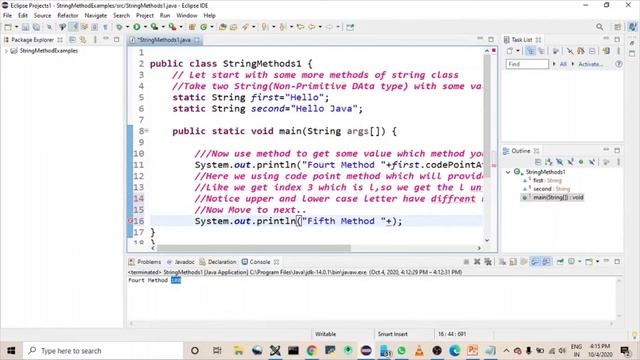
Task: Click Collapse All in Package Explorer
Action: point(72,40)
